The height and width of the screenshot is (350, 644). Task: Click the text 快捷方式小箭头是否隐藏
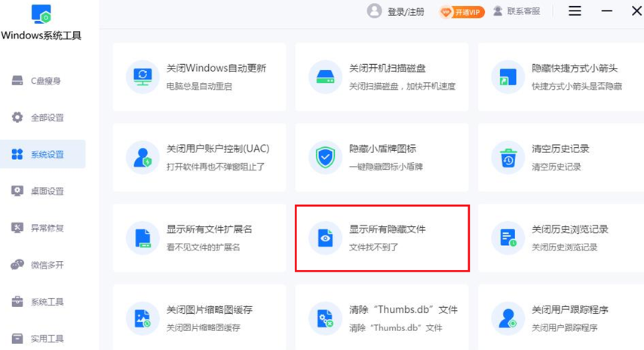click(577, 86)
